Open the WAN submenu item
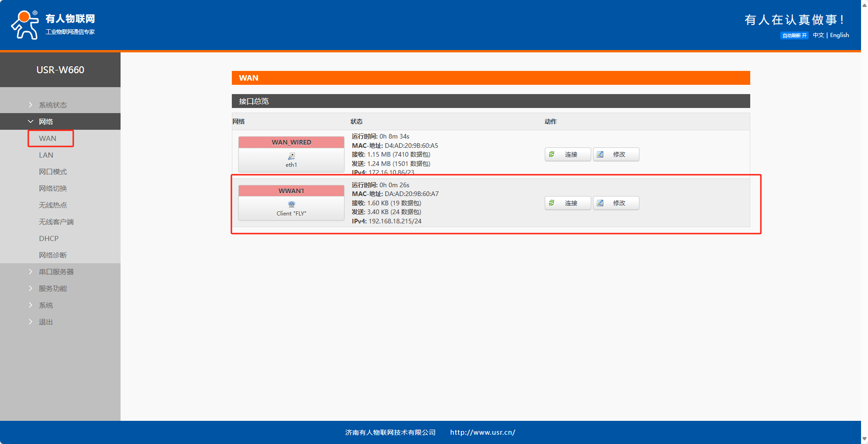Image resolution: width=868 pixels, height=444 pixels. 48,139
